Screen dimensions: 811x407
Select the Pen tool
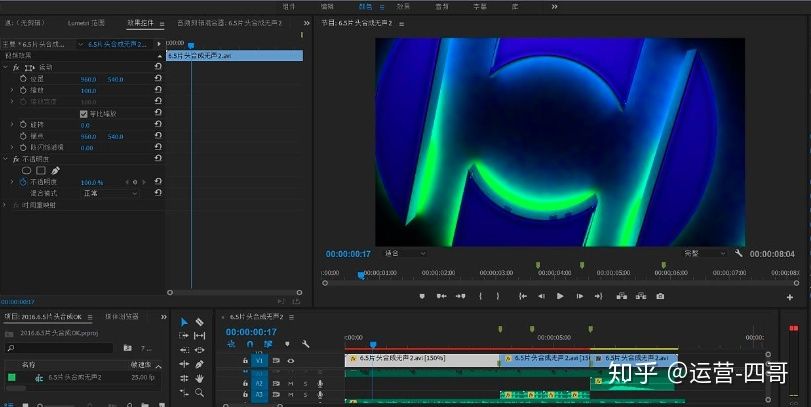pyautogui.click(x=200, y=364)
